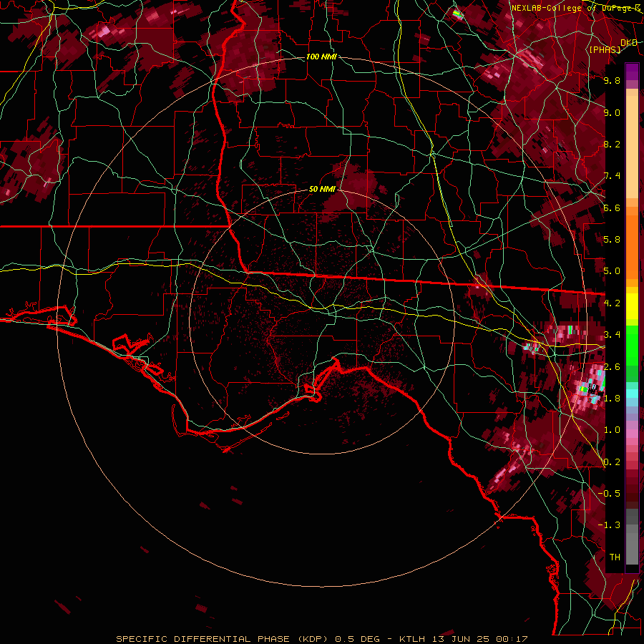Click the "[PHAS]" label above the color scale

[x=605, y=49]
